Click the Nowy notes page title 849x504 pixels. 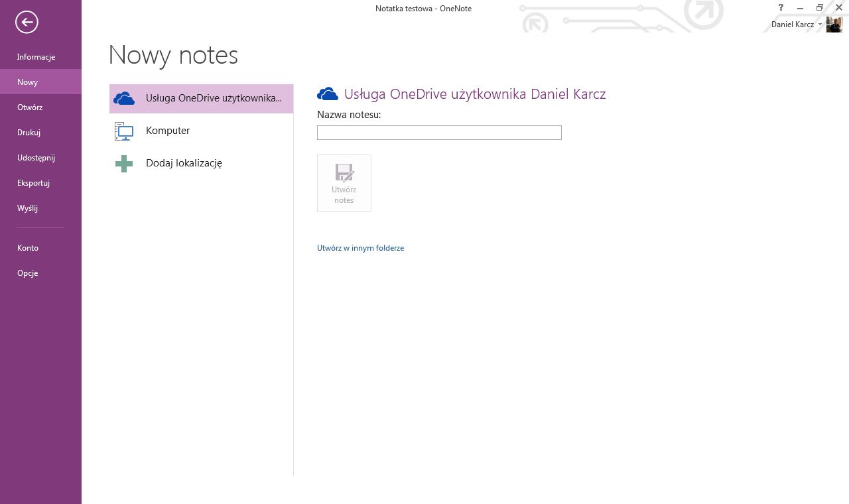click(173, 54)
